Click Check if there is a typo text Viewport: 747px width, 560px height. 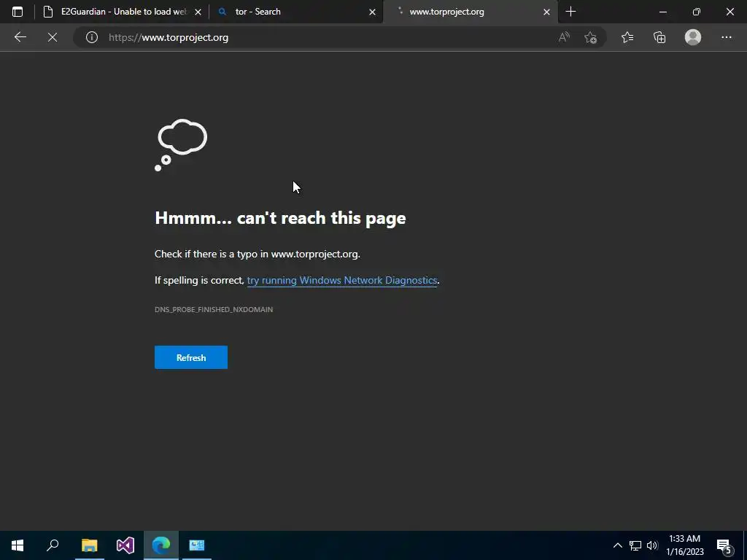(258, 254)
